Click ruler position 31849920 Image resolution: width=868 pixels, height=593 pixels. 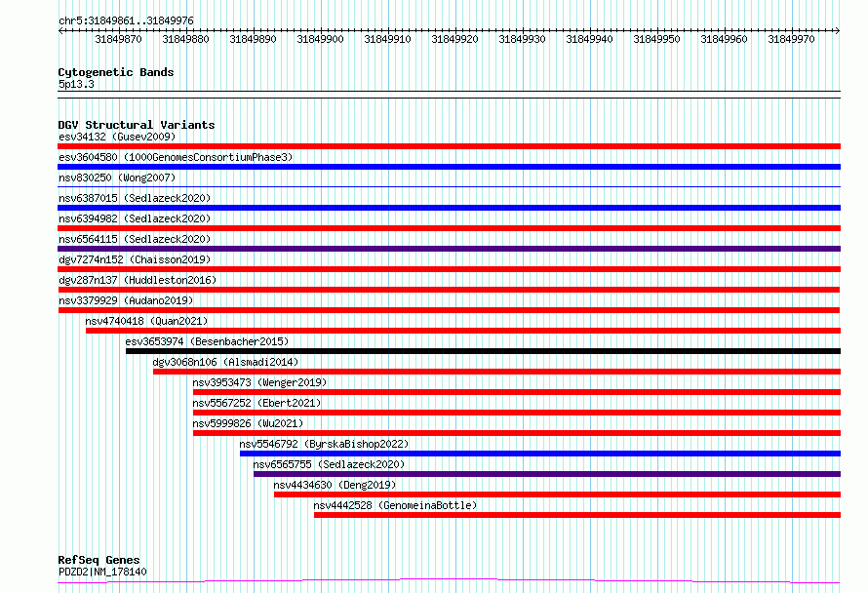coord(454,39)
